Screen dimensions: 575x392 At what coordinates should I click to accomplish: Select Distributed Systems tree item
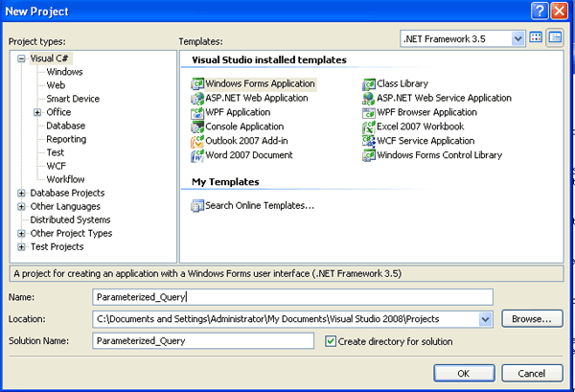pyautogui.click(x=70, y=220)
